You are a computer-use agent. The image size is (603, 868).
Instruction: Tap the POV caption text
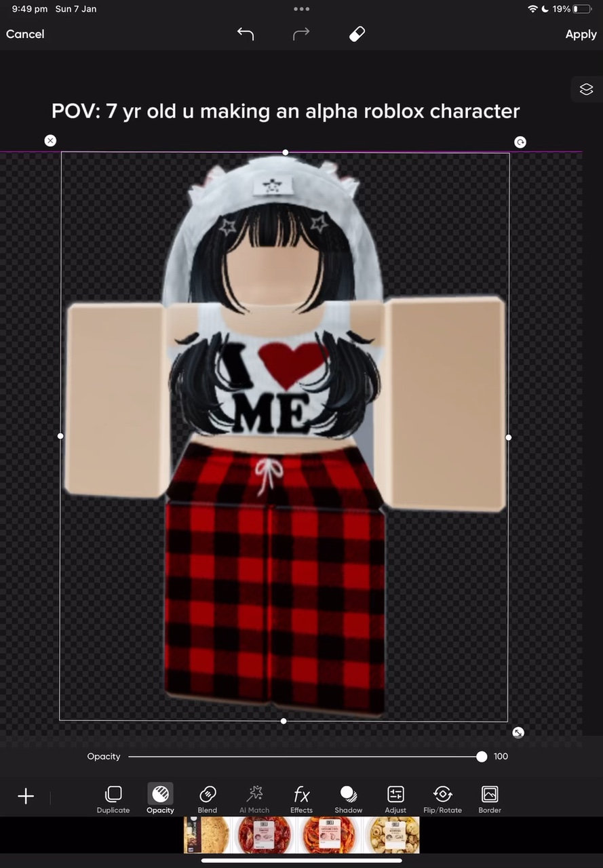(x=286, y=111)
